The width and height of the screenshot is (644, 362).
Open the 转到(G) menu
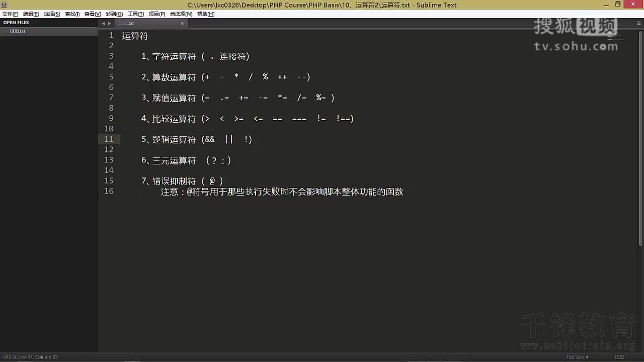[x=114, y=14]
